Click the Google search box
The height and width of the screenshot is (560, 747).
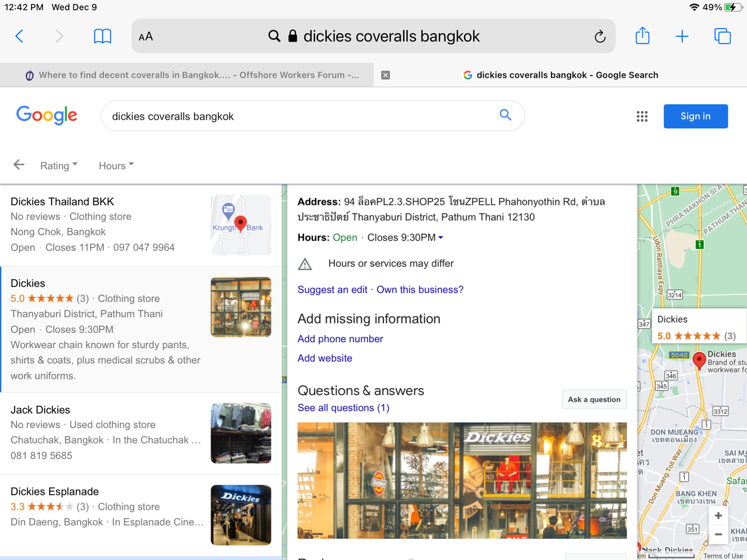313,116
